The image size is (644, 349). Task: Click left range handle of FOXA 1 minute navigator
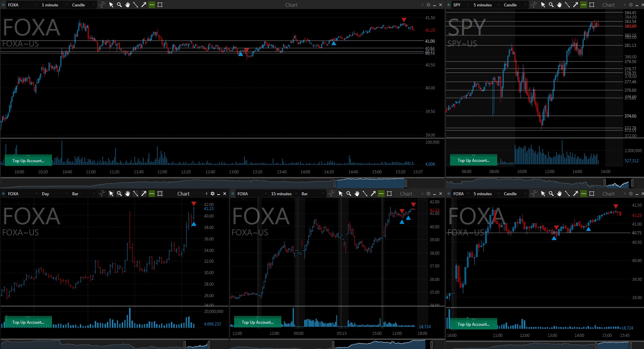click(x=335, y=183)
